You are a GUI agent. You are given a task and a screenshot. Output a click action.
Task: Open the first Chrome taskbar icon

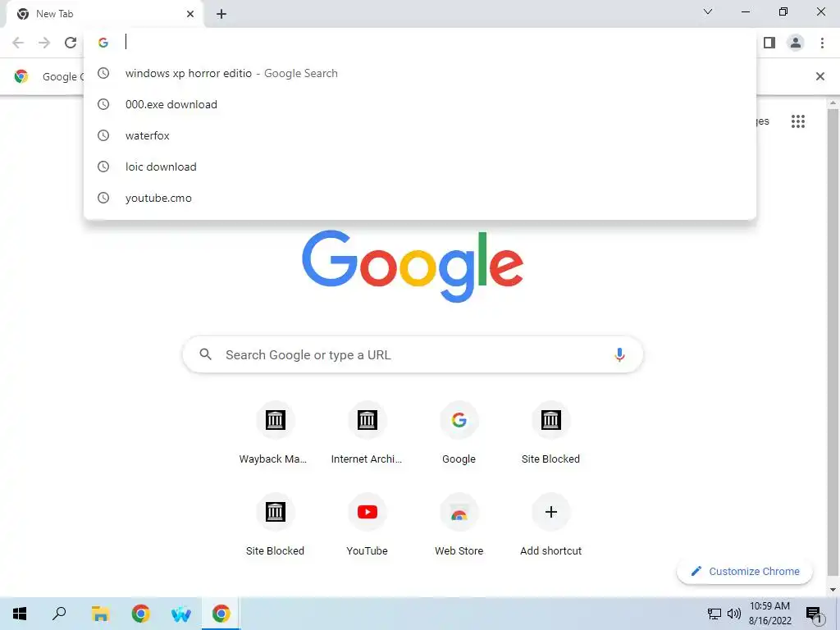coord(141,614)
